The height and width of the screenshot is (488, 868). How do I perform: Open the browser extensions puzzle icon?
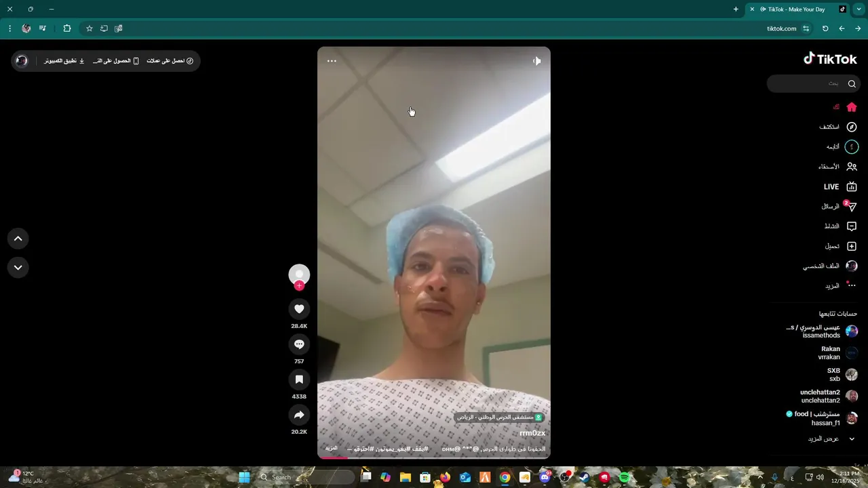tap(67, 28)
